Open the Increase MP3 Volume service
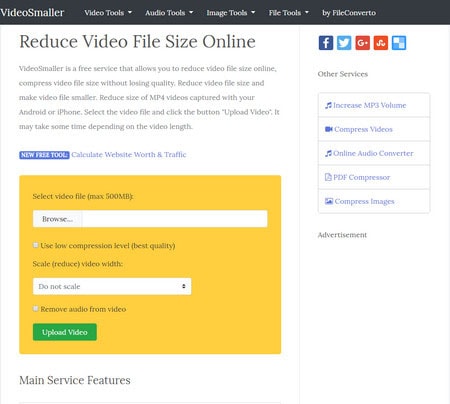Screen dimensions: 450x404 click(374, 105)
